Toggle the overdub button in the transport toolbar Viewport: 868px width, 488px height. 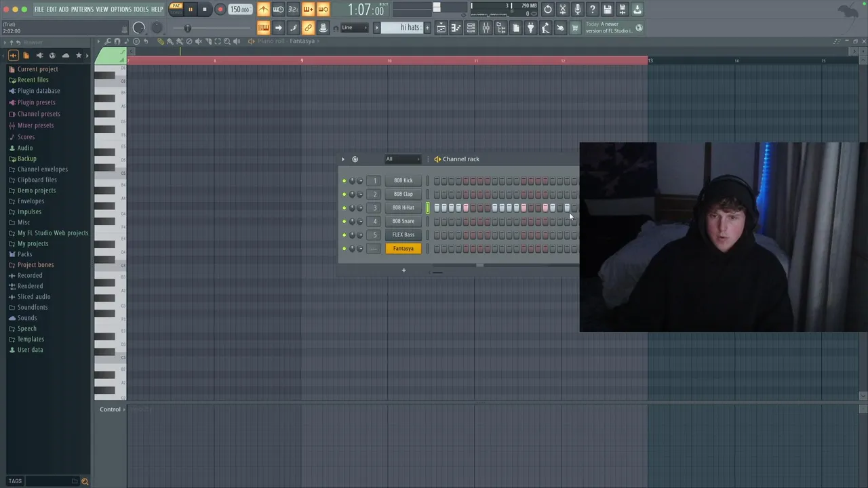tap(308, 9)
